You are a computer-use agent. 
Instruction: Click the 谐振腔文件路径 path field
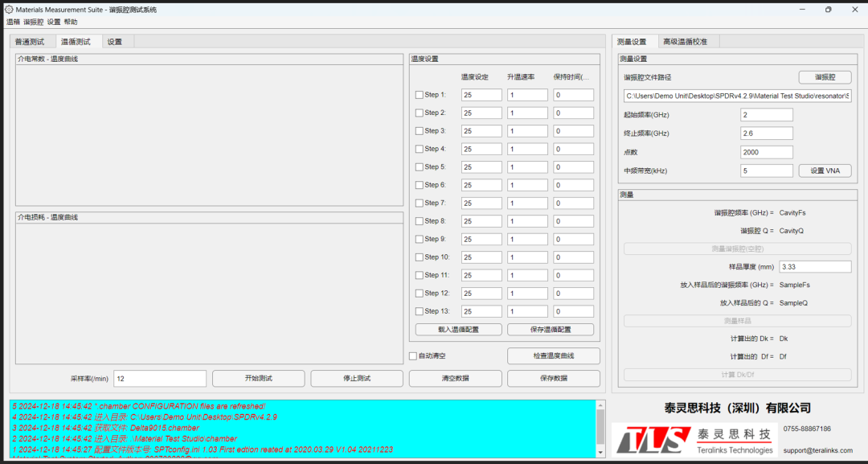pyautogui.click(x=737, y=96)
